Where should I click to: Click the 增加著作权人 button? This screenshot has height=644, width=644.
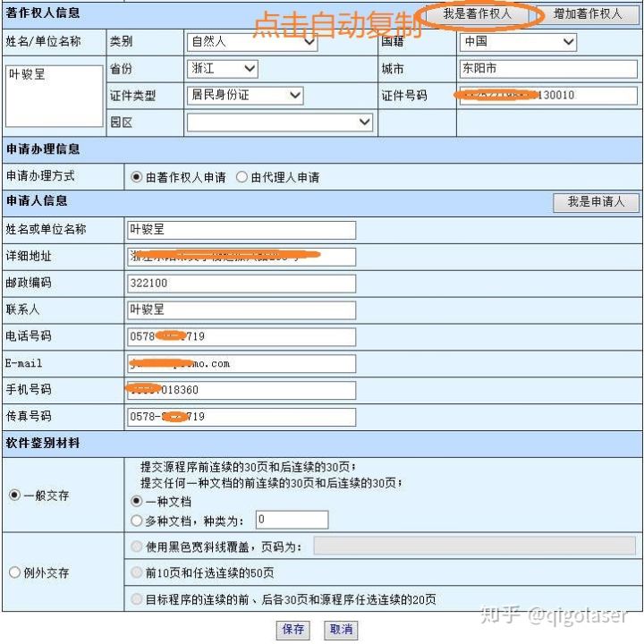(x=588, y=14)
